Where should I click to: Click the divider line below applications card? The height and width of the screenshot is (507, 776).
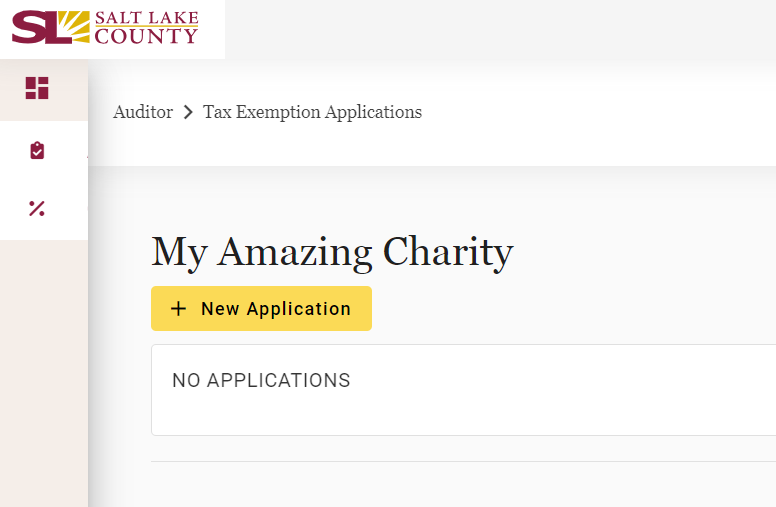[x=460, y=461]
